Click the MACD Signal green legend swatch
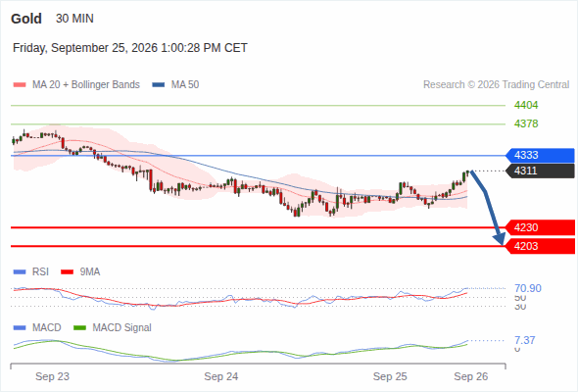 [x=80, y=327]
